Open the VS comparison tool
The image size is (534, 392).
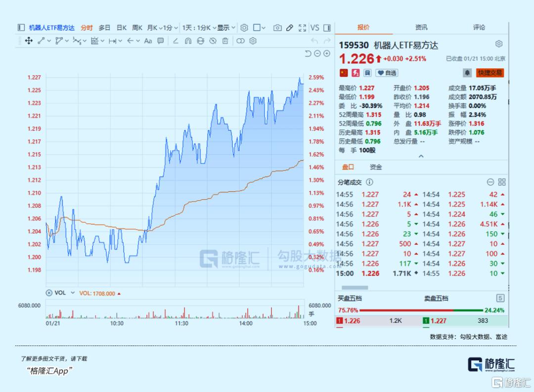tap(314, 28)
